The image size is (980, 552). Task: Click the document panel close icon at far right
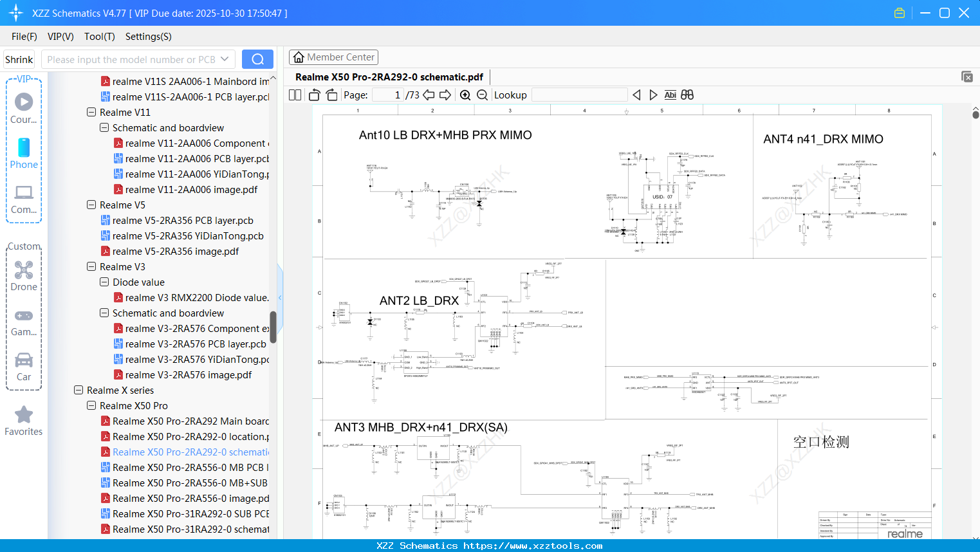[967, 77]
